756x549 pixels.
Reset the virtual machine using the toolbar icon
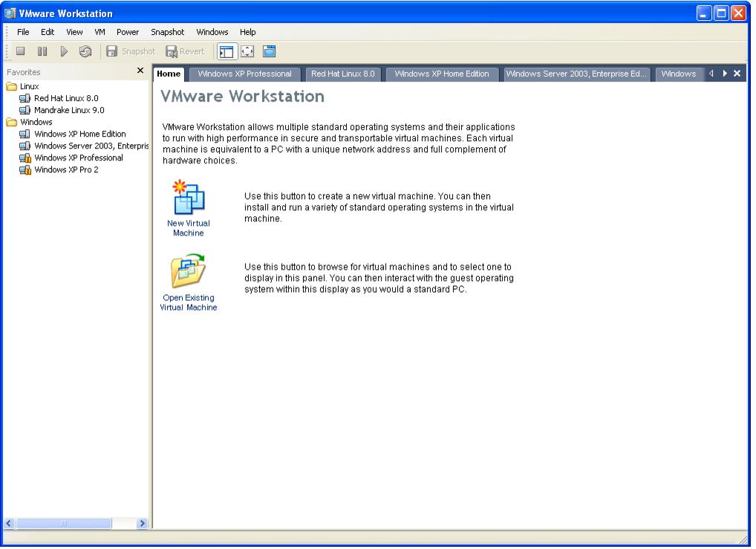pos(85,51)
